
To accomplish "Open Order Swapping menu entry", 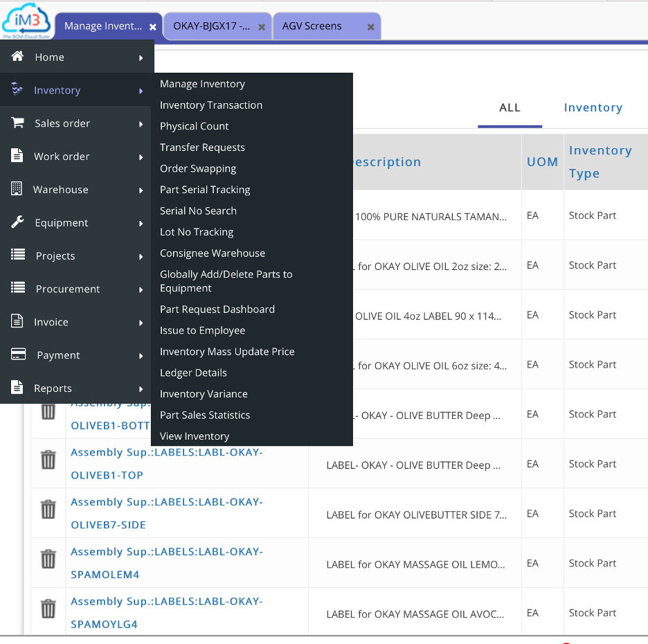I will point(198,169).
